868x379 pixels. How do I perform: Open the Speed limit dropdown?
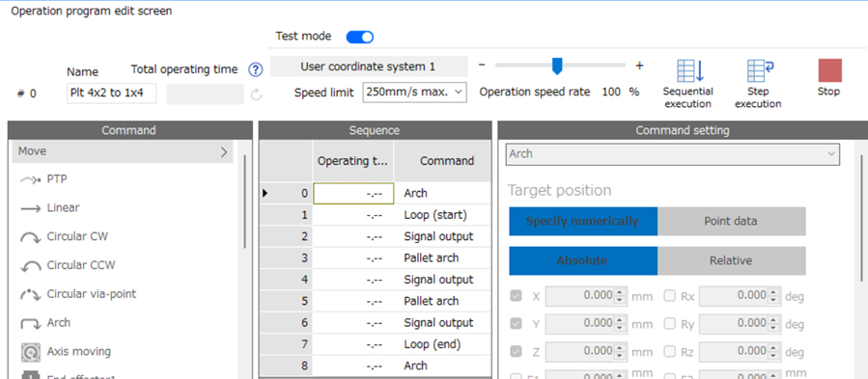[415, 93]
